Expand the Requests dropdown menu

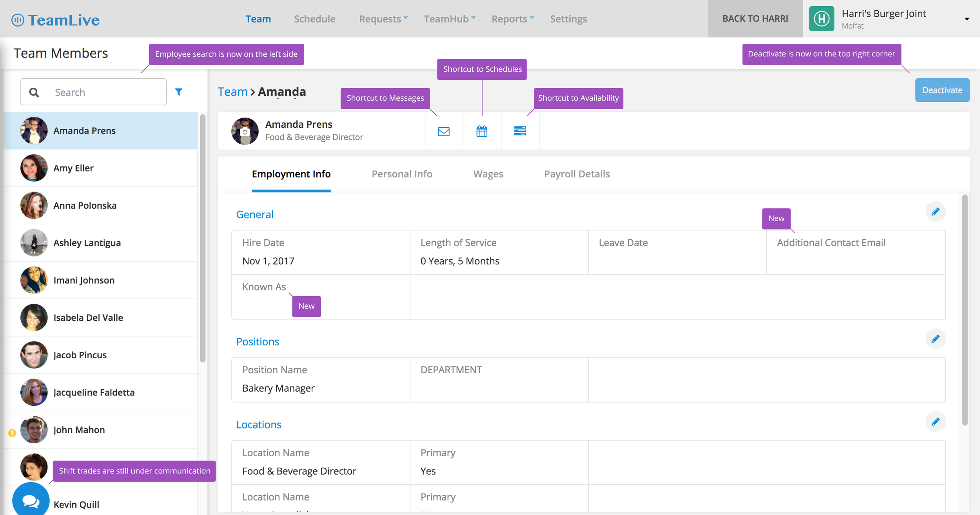click(383, 19)
